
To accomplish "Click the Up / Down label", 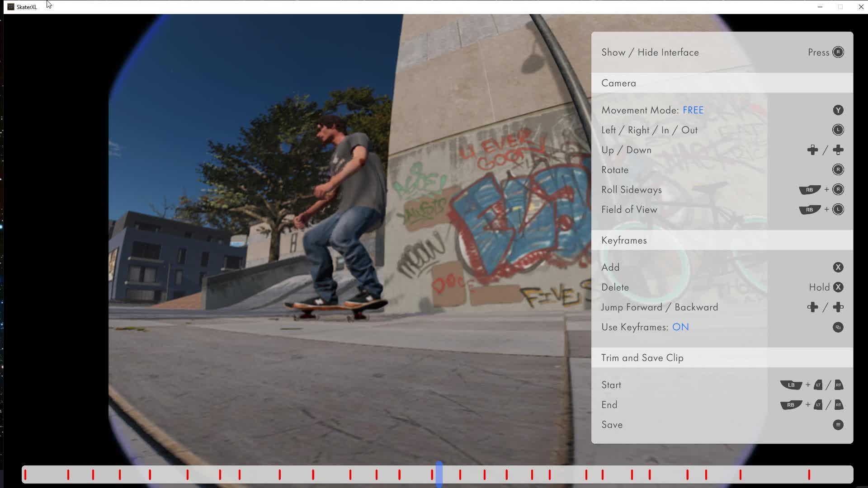I will coord(626,150).
